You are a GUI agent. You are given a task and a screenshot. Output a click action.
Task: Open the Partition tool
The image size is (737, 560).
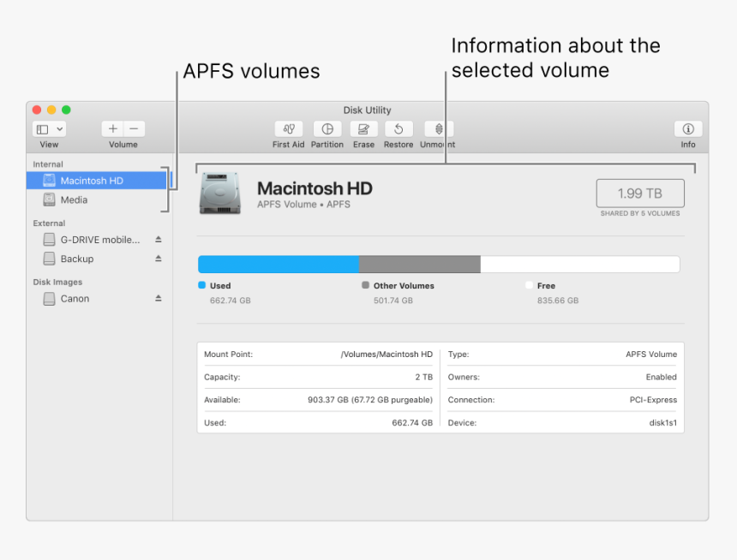pyautogui.click(x=327, y=128)
